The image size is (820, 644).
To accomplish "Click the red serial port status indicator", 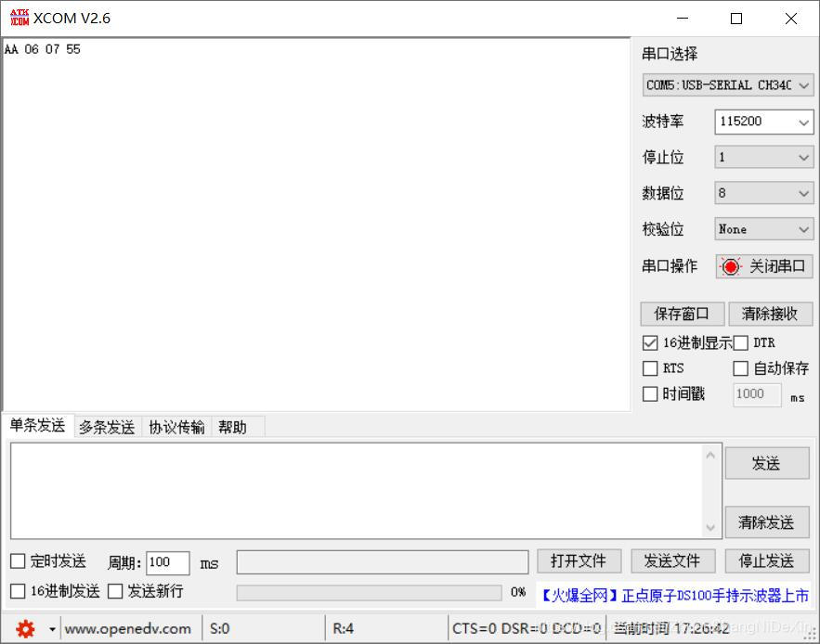I will pyautogui.click(x=731, y=266).
